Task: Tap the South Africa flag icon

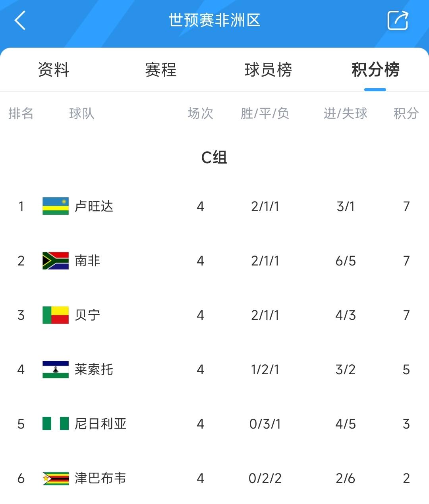Action: (56, 261)
